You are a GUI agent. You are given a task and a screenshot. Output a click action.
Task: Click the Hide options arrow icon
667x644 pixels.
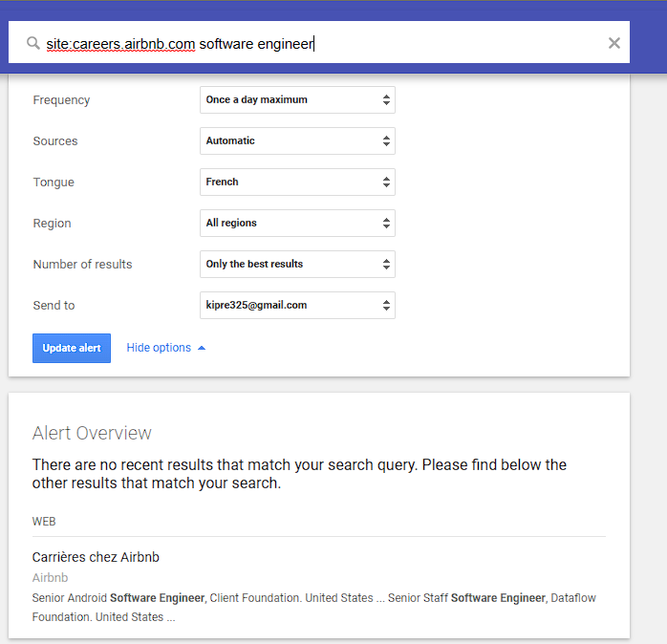point(202,348)
